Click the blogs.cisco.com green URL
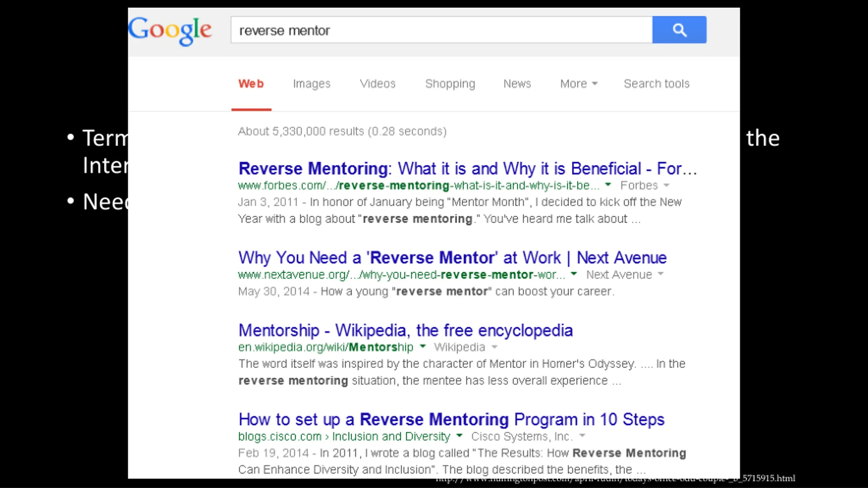868x488 pixels. click(x=344, y=436)
